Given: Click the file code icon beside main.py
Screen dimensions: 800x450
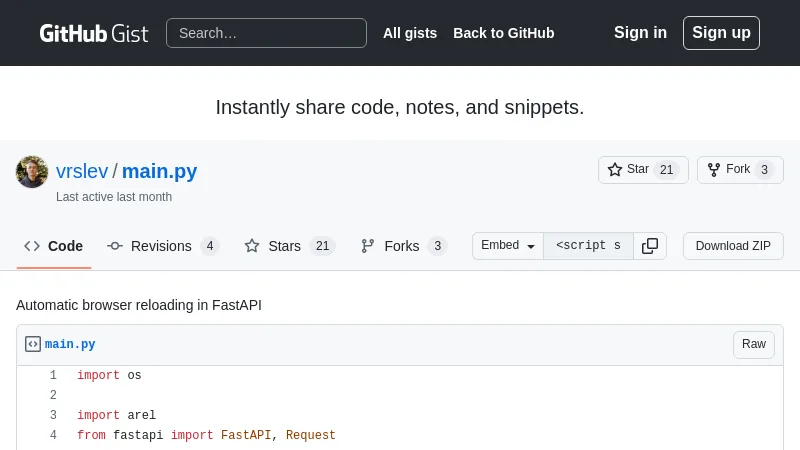Looking at the screenshot, I should (33, 344).
